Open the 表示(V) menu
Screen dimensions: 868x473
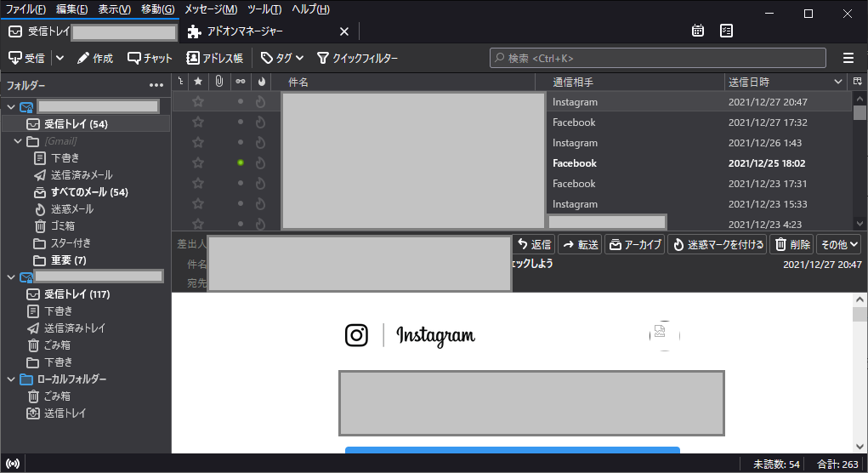115,9
